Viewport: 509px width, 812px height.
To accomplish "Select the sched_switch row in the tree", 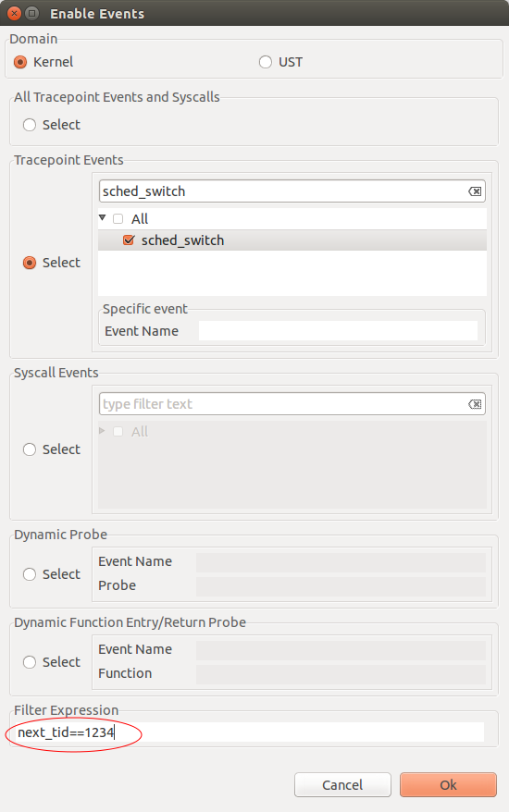I will pyautogui.click(x=292, y=240).
